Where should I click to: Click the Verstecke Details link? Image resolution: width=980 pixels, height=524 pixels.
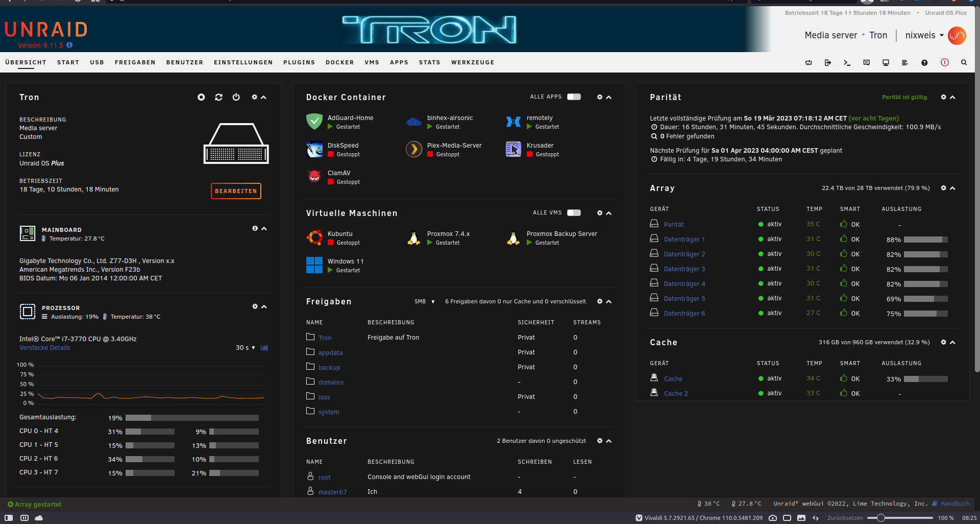tap(45, 348)
